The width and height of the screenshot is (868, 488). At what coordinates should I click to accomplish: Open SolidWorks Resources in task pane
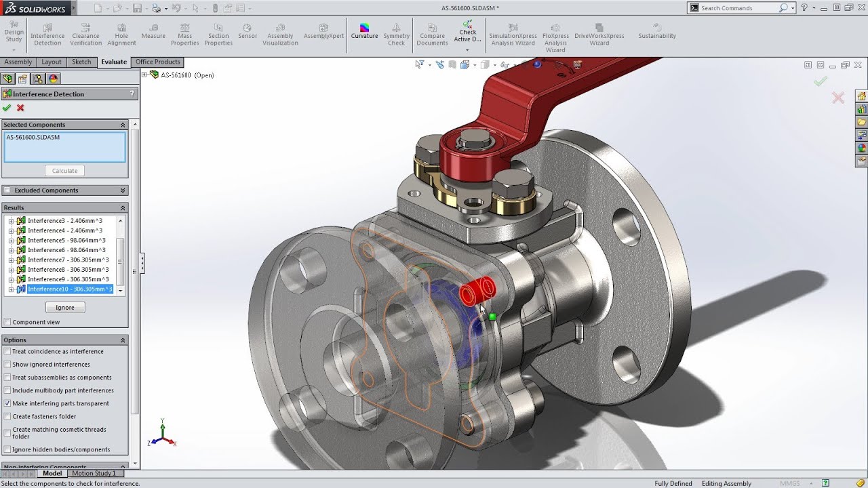click(x=862, y=96)
